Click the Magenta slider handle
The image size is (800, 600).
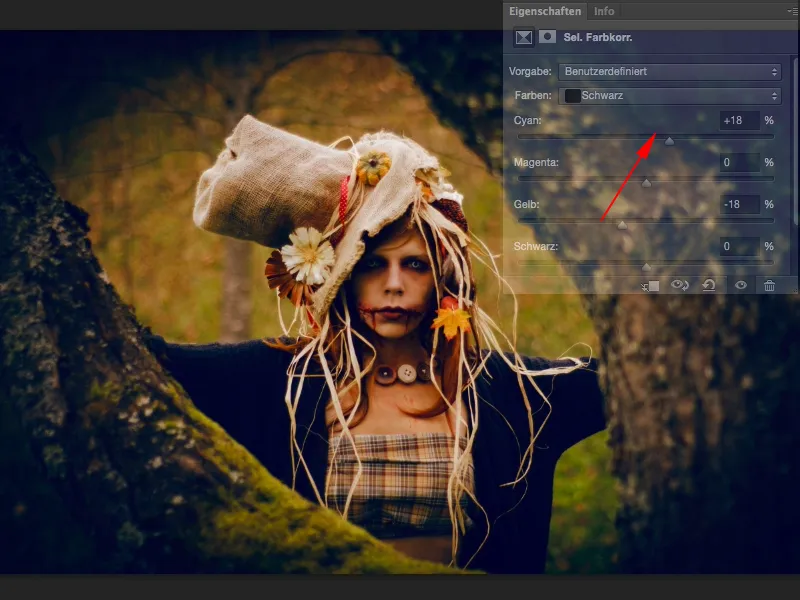pyautogui.click(x=646, y=183)
